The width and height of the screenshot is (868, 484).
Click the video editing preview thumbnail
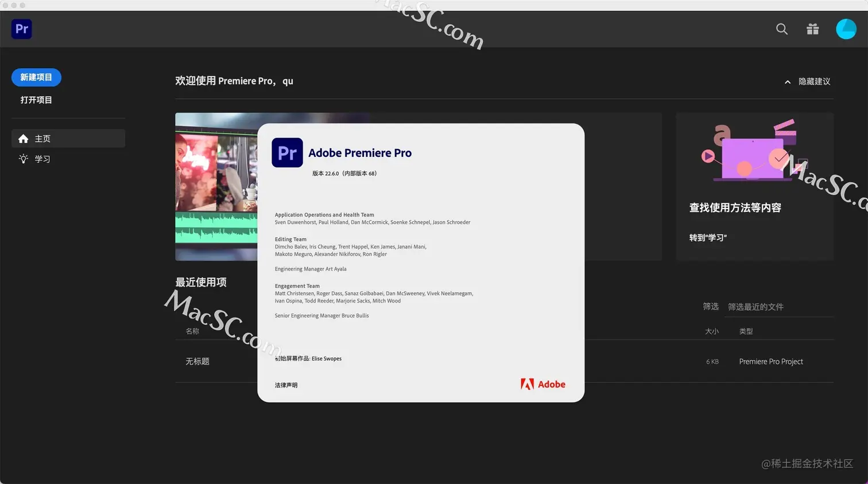tap(216, 187)
